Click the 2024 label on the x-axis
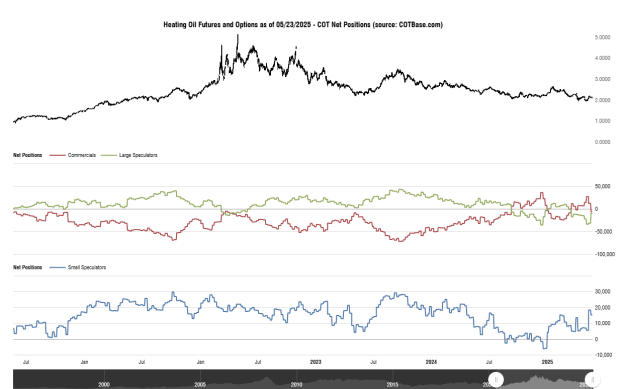This screenshot has width=625, height=389. pyautogui.click(x=431, y=362)
